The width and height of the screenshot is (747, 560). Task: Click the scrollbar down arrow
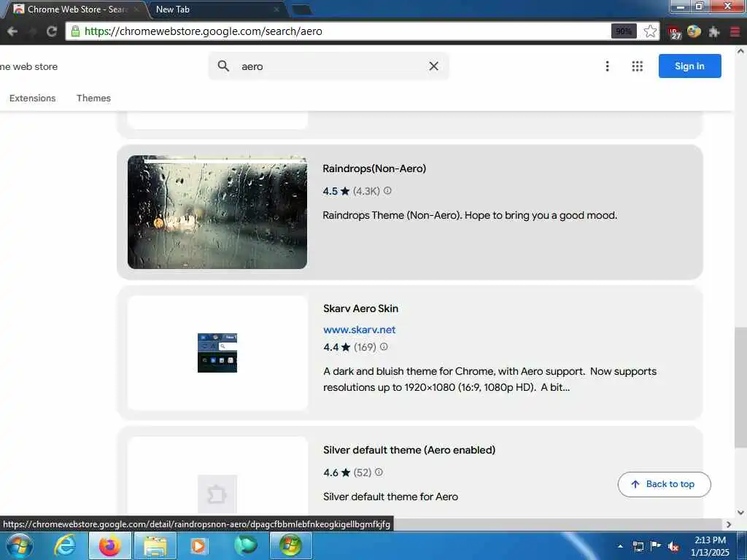tap(740, 513)
